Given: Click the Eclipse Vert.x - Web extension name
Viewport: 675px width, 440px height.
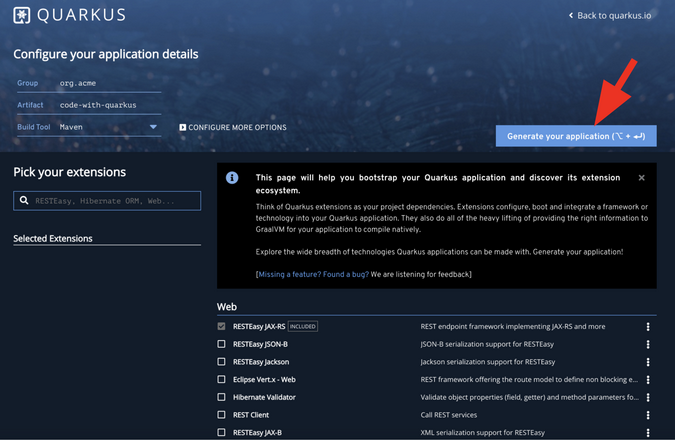Looking at the screenshot, I should tap(264, 380).
